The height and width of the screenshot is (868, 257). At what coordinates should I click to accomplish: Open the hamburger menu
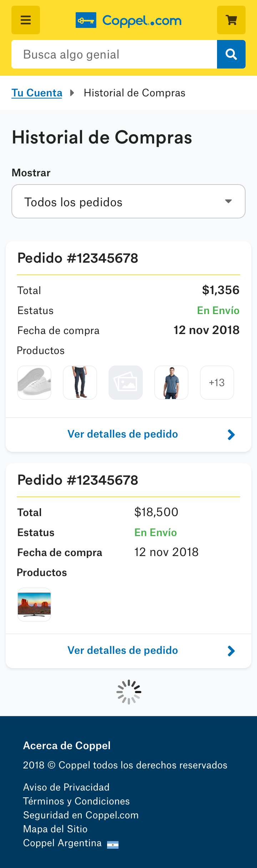[26, 20]
